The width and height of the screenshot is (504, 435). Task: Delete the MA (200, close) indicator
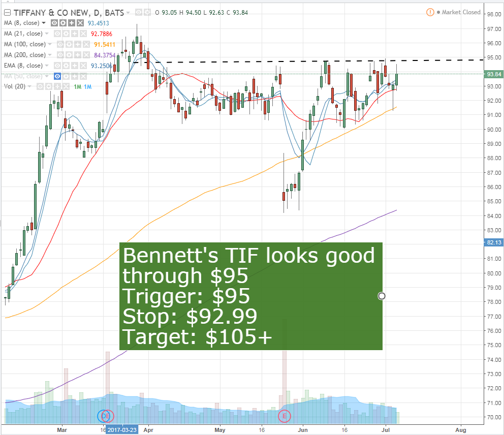coord(86,55)
